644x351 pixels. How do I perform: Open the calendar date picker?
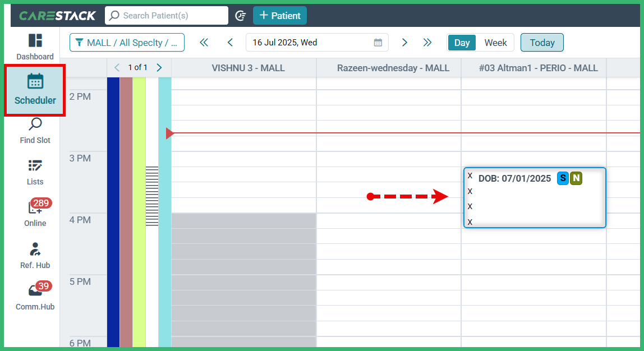click(379, 42)
